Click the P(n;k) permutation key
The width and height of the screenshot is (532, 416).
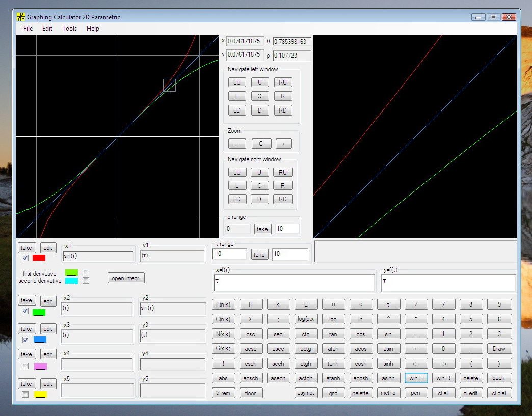tap(223, 304)
